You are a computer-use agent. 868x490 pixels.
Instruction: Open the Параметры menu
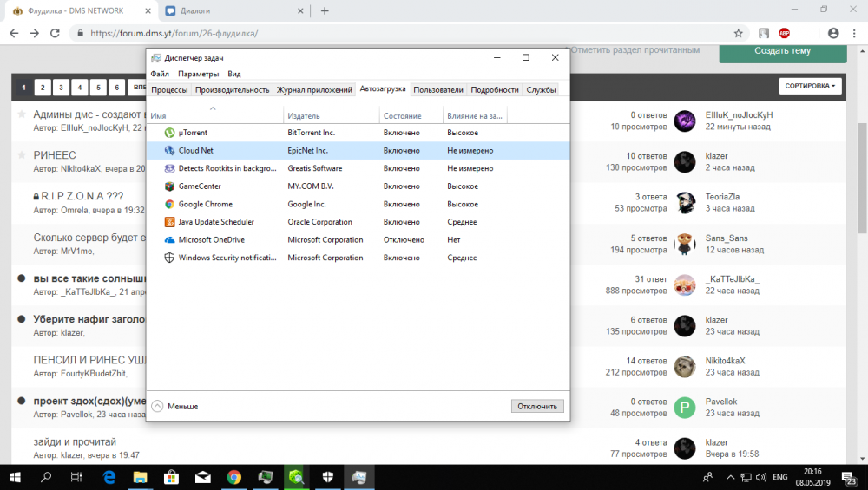[x=198, y=75]
